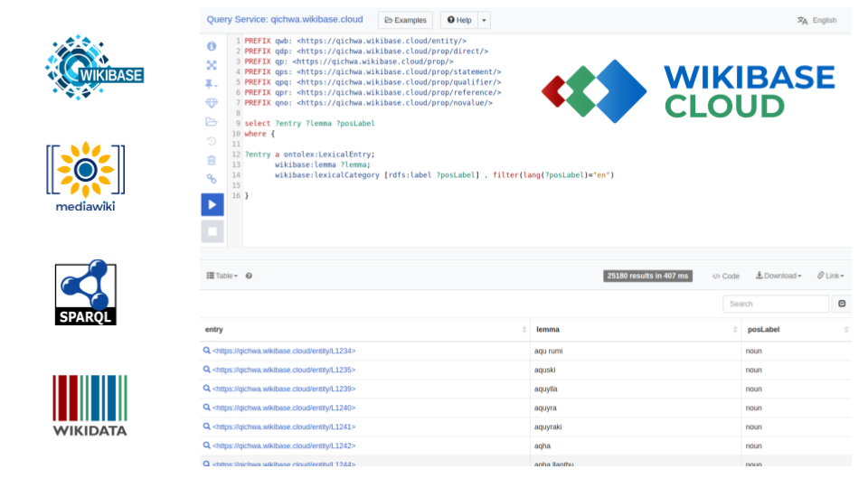The image size is (868, 488).
Task: Click magnifier icon beside entity L1234
Action: [x=207, y=350]
